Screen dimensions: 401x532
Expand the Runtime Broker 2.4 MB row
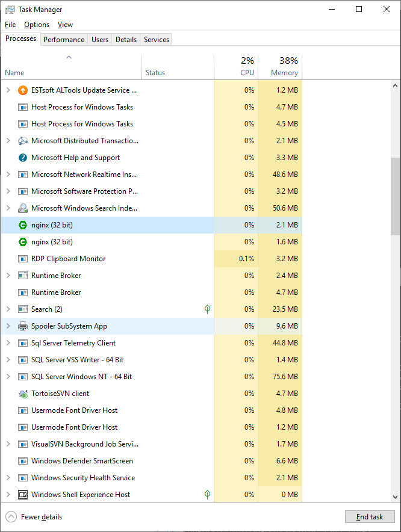click(8, 276)
